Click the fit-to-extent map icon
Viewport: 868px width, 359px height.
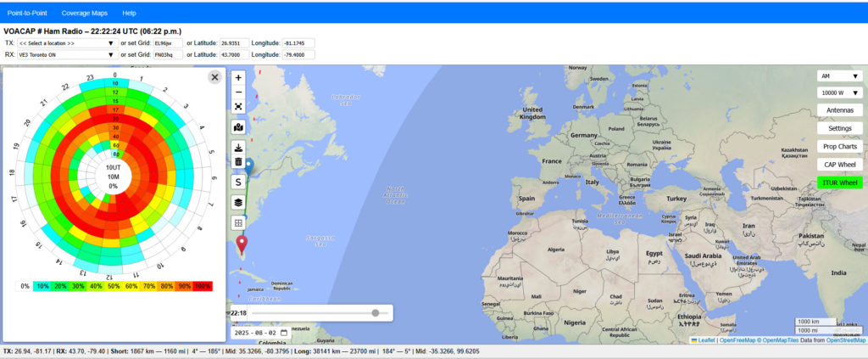(x=239, y=106)
